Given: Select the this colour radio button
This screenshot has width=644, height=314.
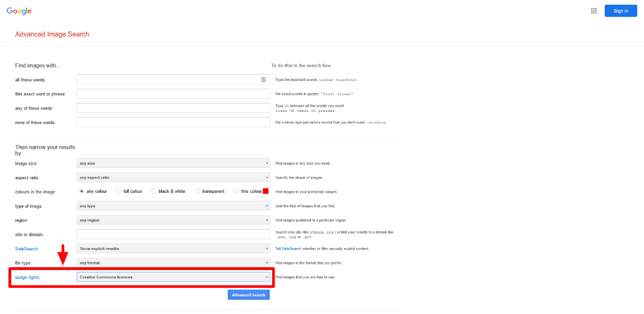Looking at the screenshot, I should click(x=237, y=191).
